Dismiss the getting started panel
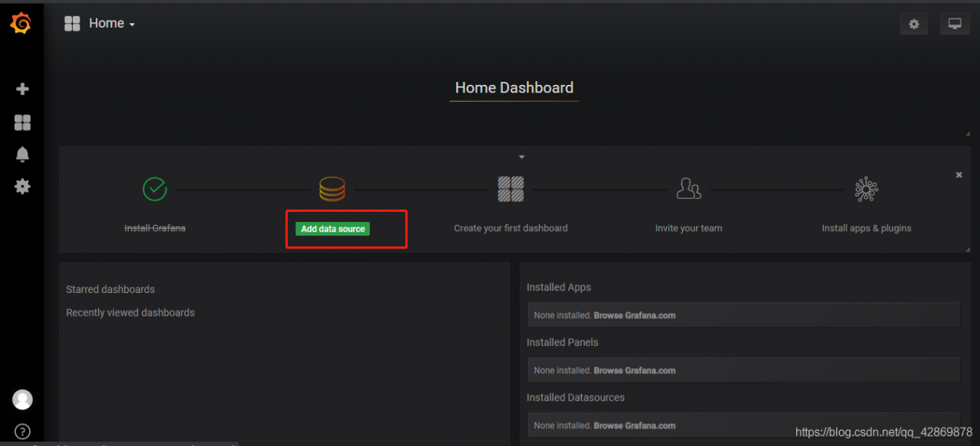The height and width of the screenshot is (446, 980). pyautogui.click(x=959, y=175)
